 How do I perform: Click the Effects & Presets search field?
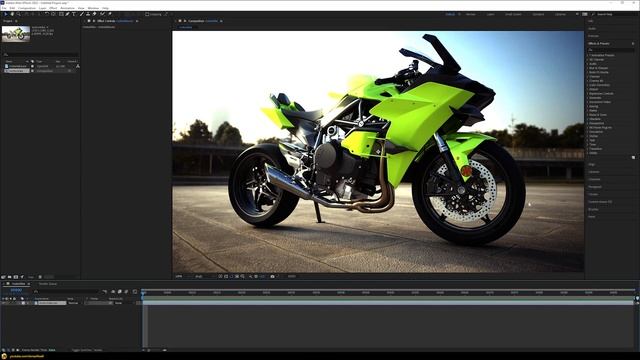pyautogui.click(x=611, y=49)
